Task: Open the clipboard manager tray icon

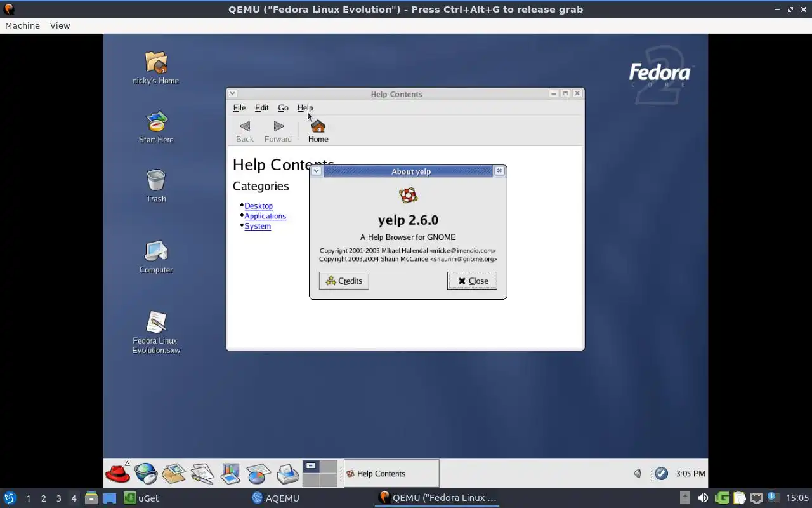Action: [x=739, y=498]
